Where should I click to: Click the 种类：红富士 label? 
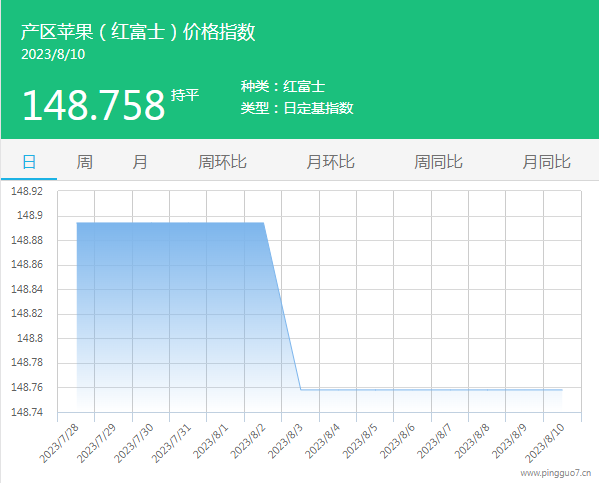click(283, 86)
